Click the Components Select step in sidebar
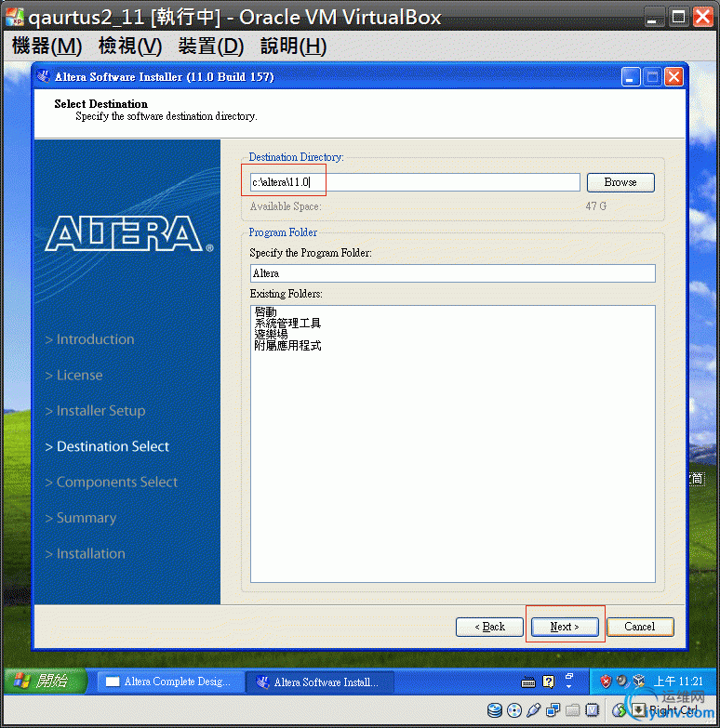The height and width of the screenshot is (728, 720). [112, 483]
